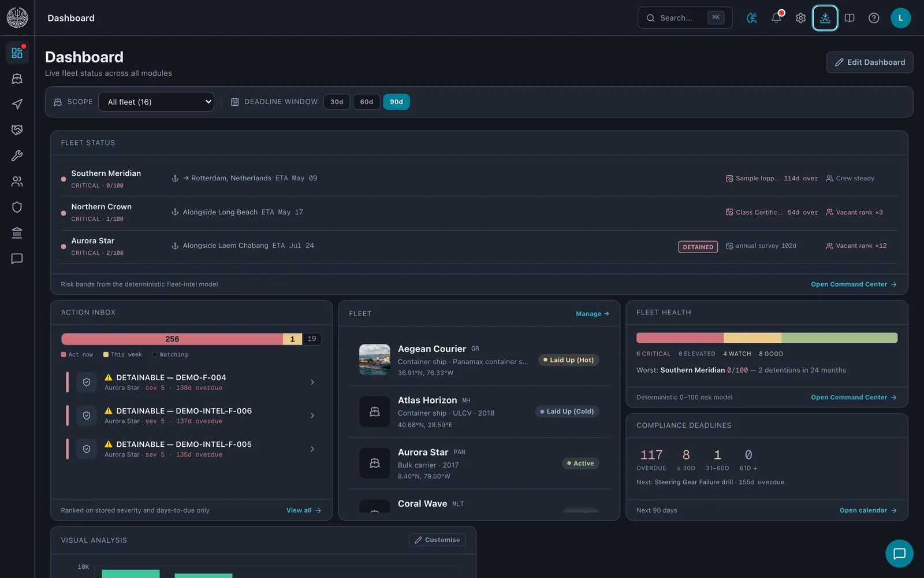Open the Southern Meridian fleet status row
This screenshot has width=924, height=578.
click(x=479, y=179)
